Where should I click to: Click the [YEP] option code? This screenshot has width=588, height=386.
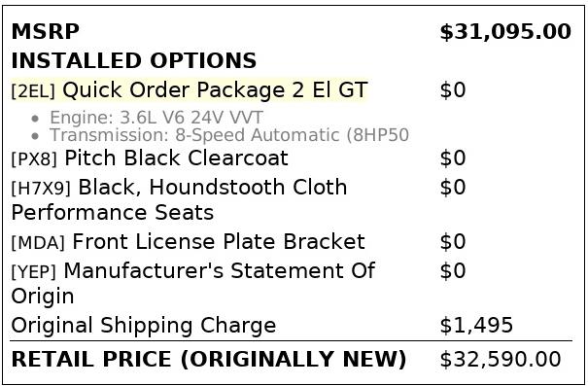pos(34,272)
